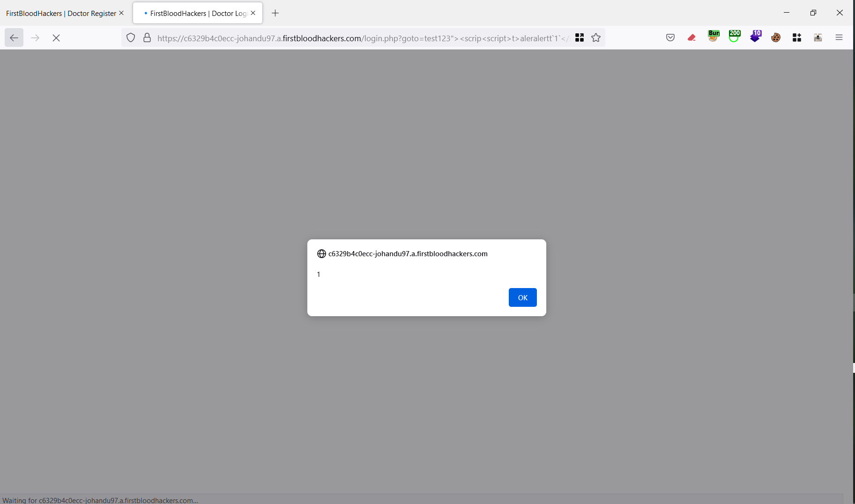
Task: Click the "Waiting for" status bar text
Action: pyautogui.click(x=100, y=500)
